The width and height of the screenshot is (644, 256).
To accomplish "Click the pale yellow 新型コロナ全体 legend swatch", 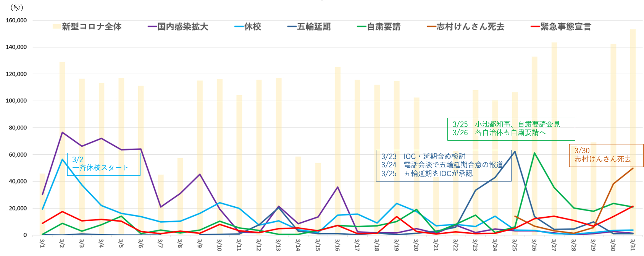I will (x=57, y=27).
